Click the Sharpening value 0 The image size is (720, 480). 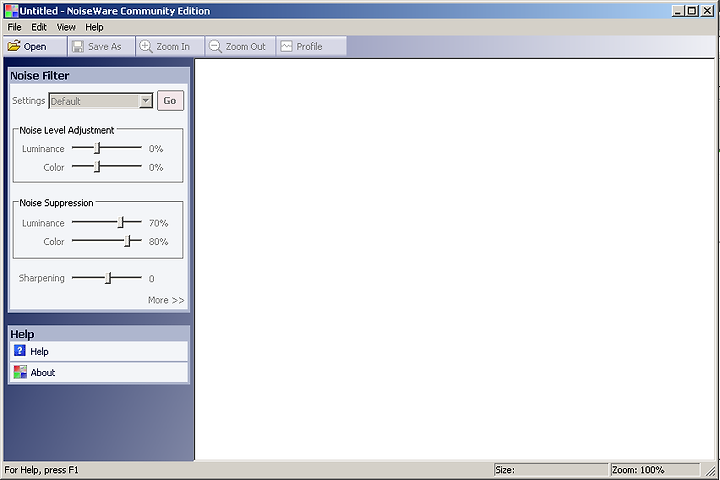152,279
